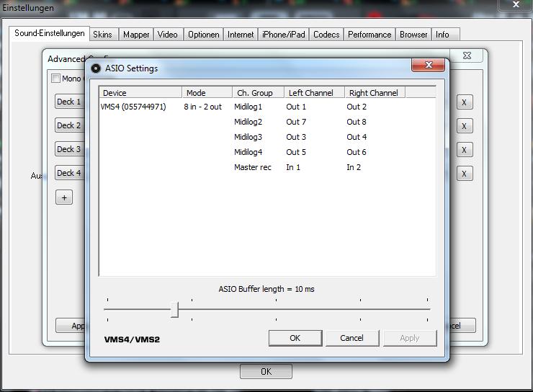Select the Midilog2 channel group

[x=248, y=122]
